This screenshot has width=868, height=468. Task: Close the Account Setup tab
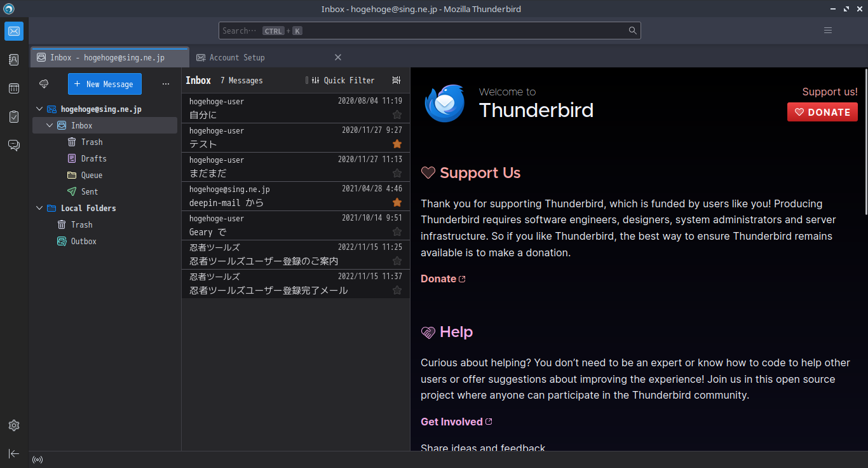pos(338,57)
